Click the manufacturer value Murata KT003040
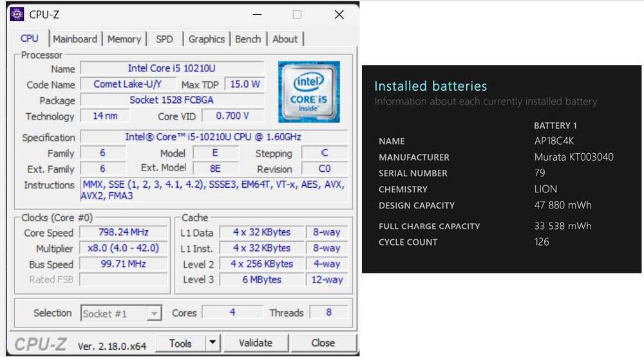 (x=574, y=157)
